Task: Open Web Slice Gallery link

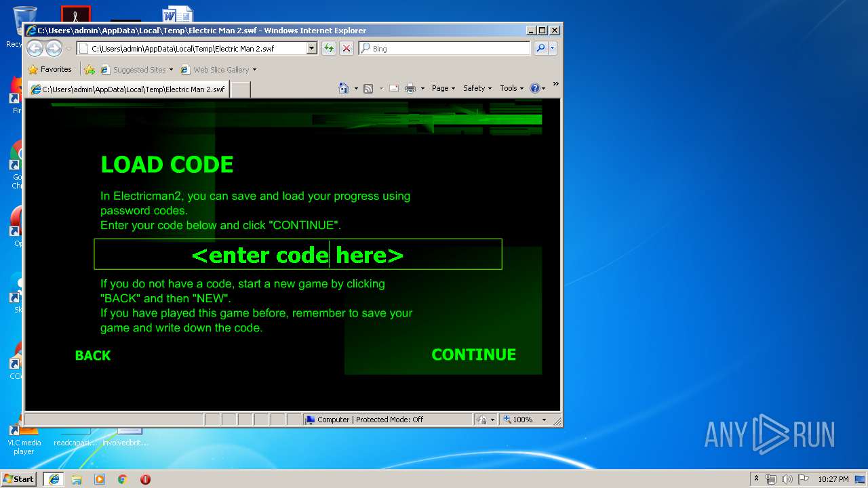Action: pyautogui.click(x=218, y=69)
